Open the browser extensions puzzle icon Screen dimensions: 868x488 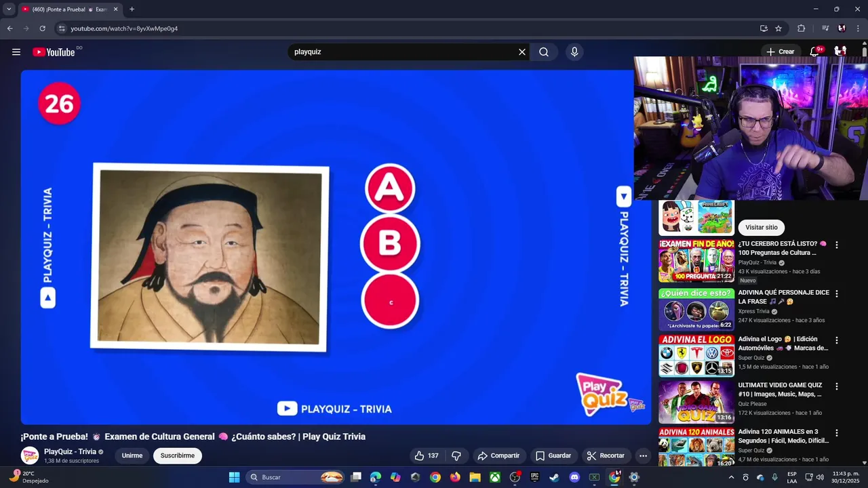point(802,28)
